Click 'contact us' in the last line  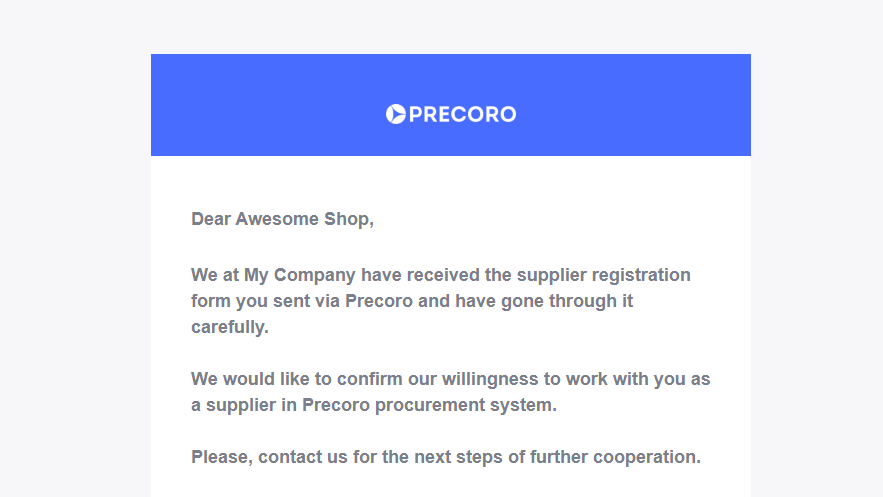[303, 457]
